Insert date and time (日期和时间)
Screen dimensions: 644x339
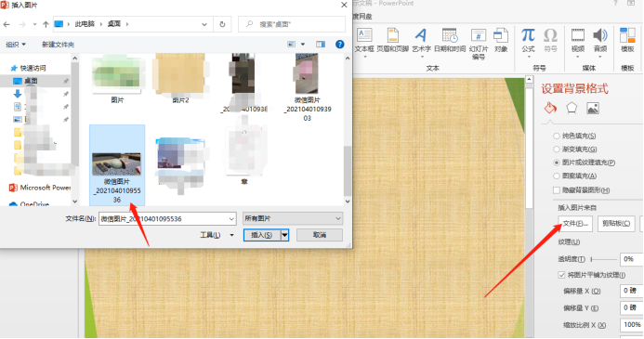click(450, 41)
